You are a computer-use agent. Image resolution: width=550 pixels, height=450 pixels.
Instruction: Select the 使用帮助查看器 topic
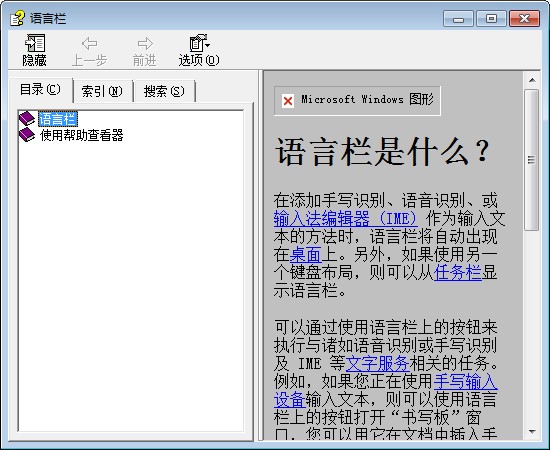81,135
